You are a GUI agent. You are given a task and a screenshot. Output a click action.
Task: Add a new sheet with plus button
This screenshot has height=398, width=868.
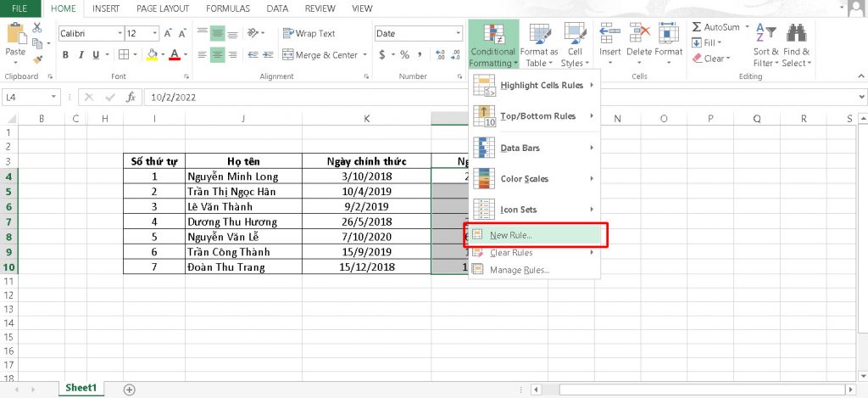(130, 390)
